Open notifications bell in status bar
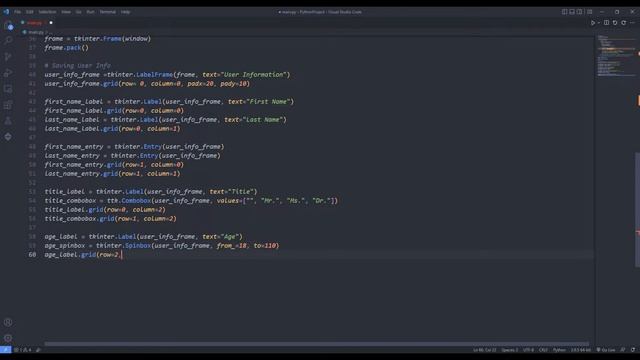Viewport: 640px width, 360px height. 633,350
